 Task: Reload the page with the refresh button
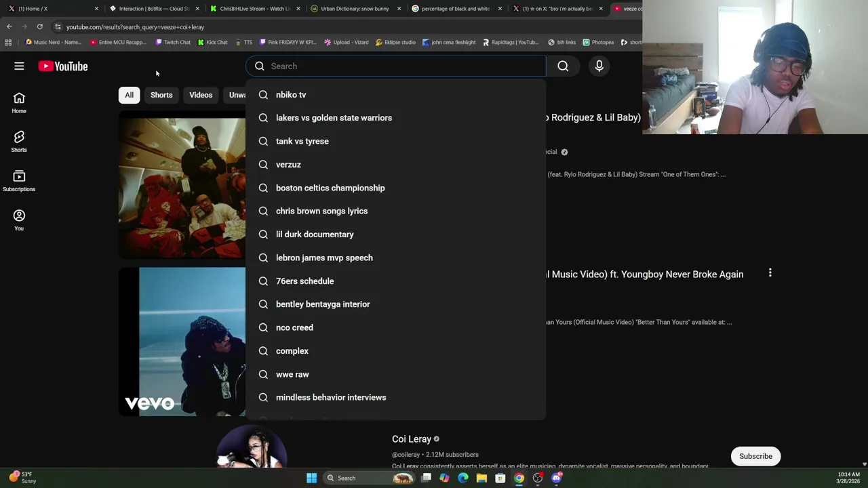40,26
